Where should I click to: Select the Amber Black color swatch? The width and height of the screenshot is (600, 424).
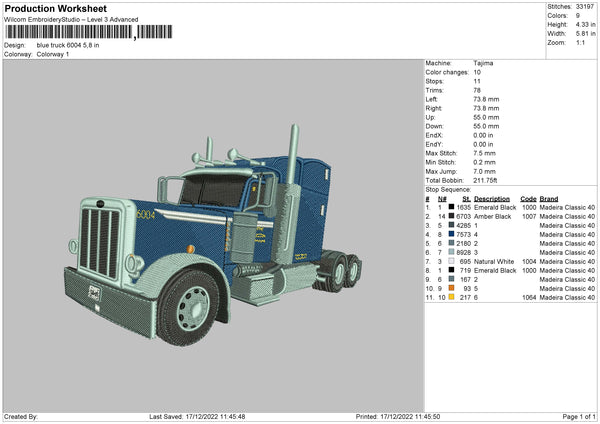(x=452, y=215)
